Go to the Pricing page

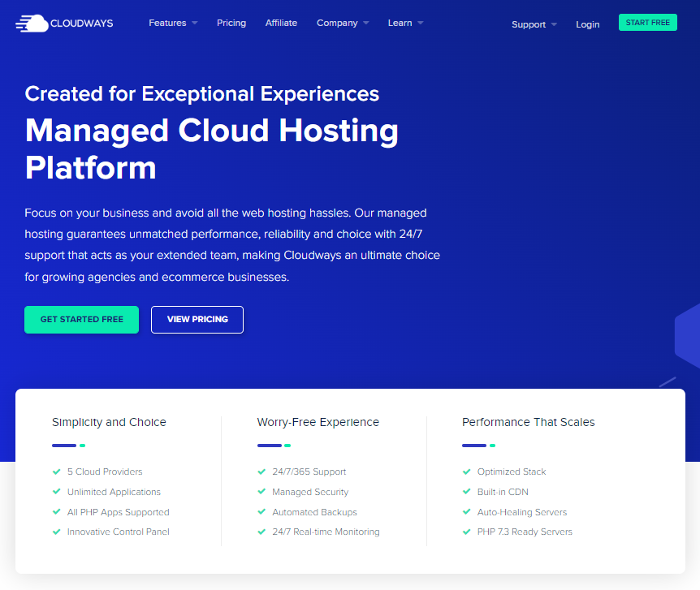[231, 23]
